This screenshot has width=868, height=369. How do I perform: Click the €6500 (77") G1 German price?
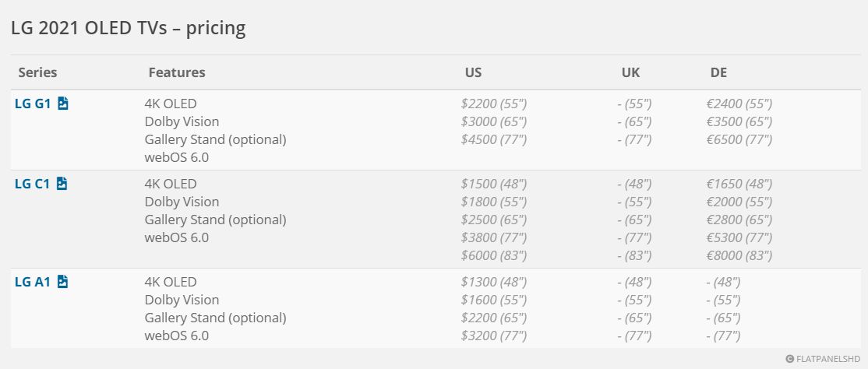(739, 139)
